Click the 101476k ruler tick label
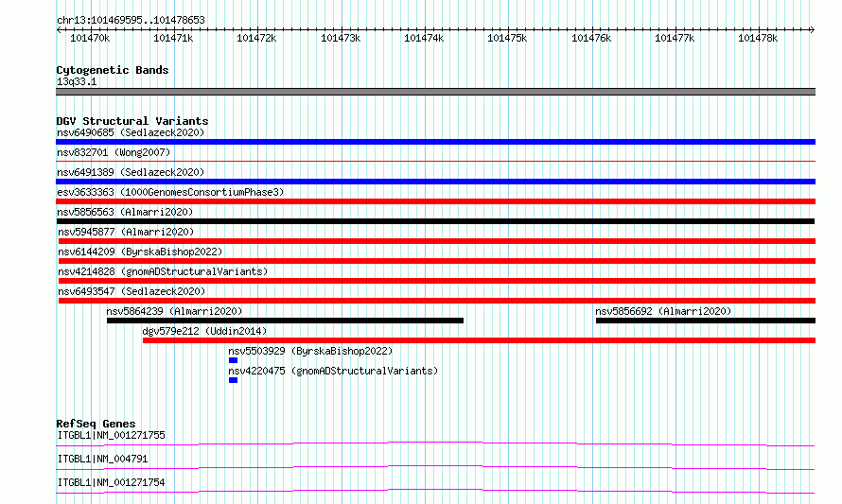Viewport: 842px width, 504px height. click(x=591, y=38)
